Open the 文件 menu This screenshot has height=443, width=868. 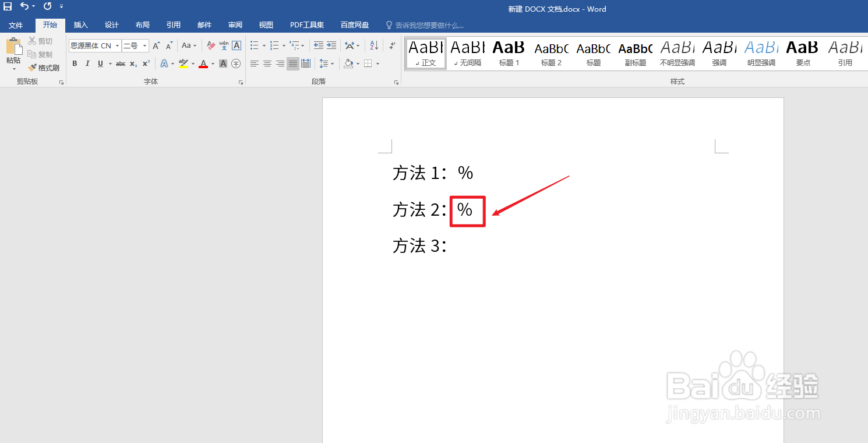pos(16,24)
